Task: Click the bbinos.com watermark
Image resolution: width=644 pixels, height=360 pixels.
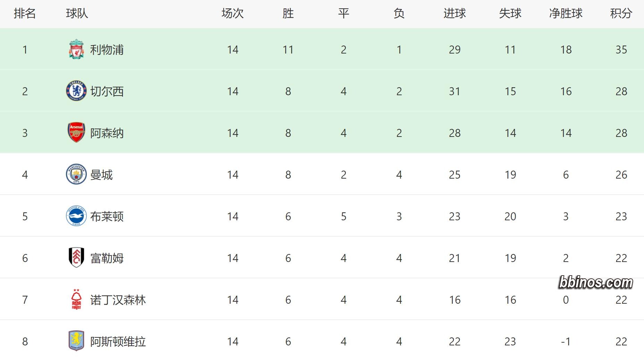Action: (x=596, y=283)
